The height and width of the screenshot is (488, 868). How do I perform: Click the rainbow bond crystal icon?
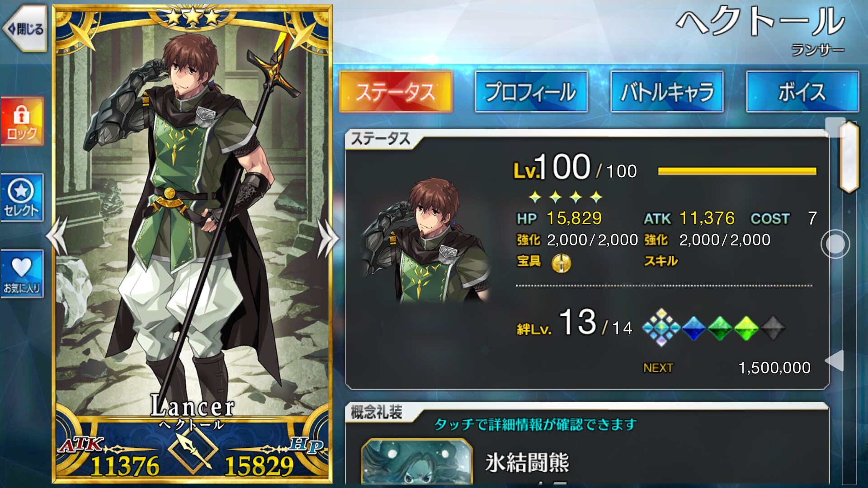point(661,328)
